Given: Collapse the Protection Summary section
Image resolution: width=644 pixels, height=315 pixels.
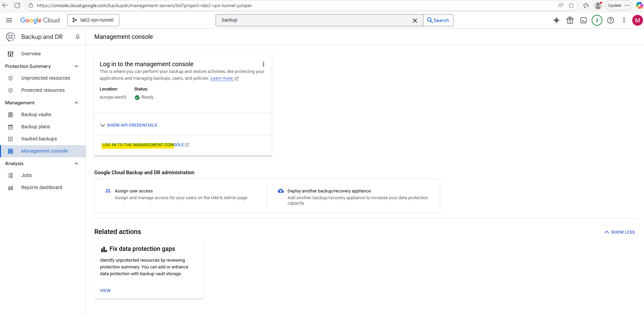Looking at the screenshot, I should [76, 66].
